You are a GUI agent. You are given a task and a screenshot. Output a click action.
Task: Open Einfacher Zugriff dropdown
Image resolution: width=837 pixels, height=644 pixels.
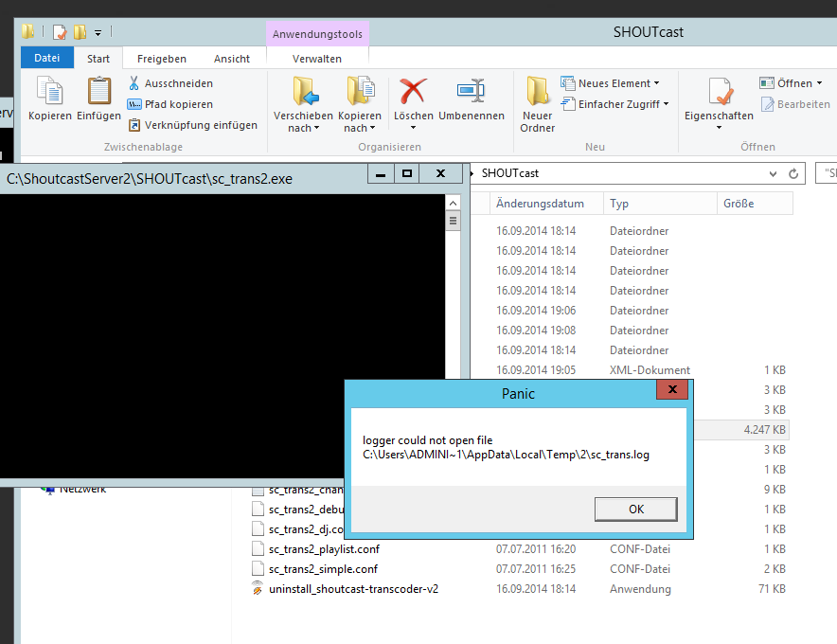[x=614, y=104]
